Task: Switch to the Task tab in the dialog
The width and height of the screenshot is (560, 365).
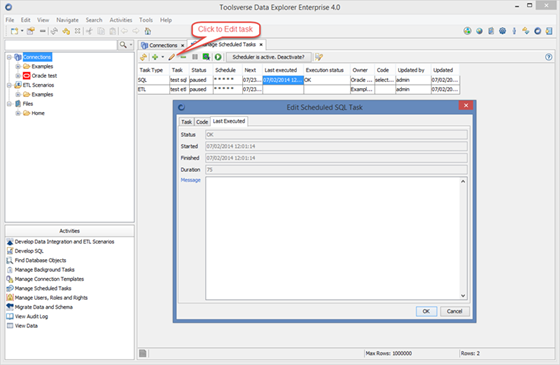Action: click(x=186, y=122)
